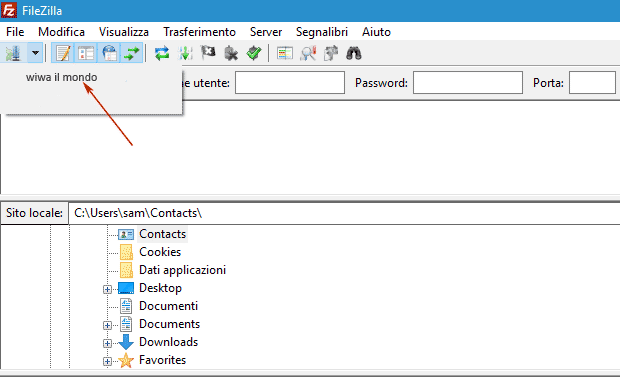Open the Site Manager icon
This screenshot has height=377, width=620.
[x=13, y=53]
